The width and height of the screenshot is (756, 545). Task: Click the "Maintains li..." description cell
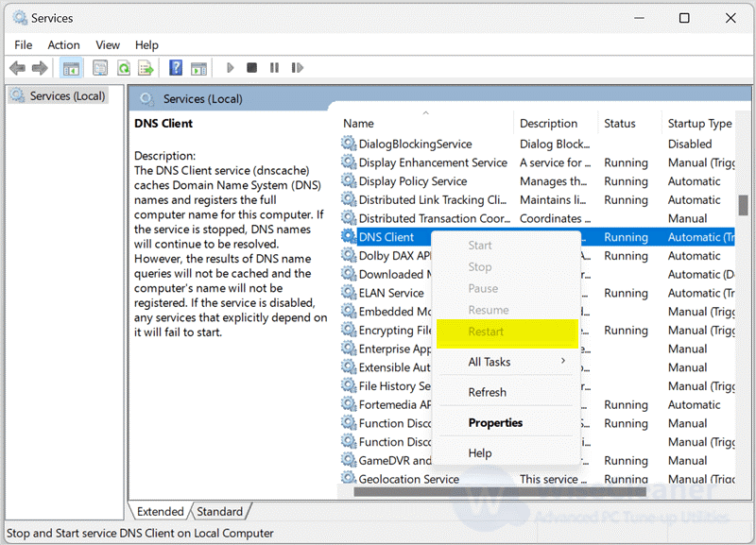[x=553, y=199]
